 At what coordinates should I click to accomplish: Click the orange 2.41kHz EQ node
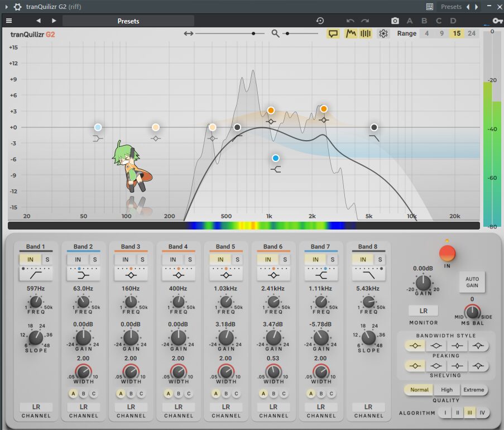pyautogui.click(x=324, y=109)
